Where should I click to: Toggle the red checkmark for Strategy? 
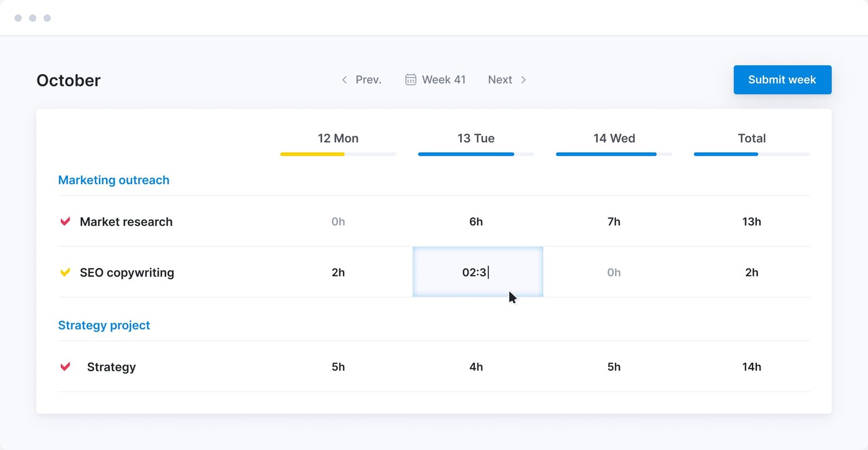pyautogui.click(x=65, y=367)
